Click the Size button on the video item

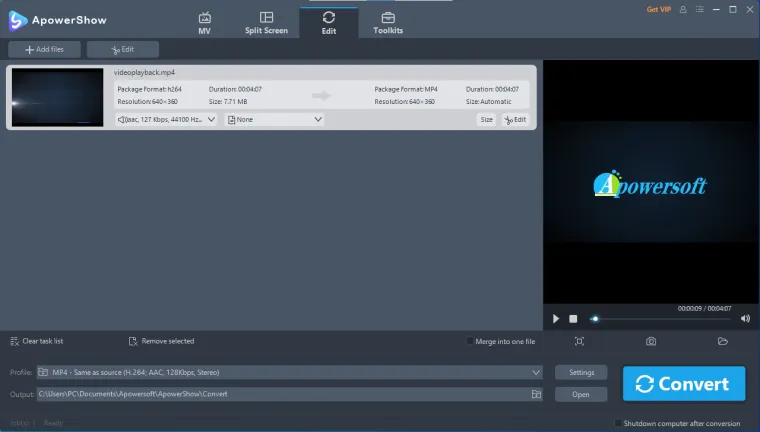[486, 120]
